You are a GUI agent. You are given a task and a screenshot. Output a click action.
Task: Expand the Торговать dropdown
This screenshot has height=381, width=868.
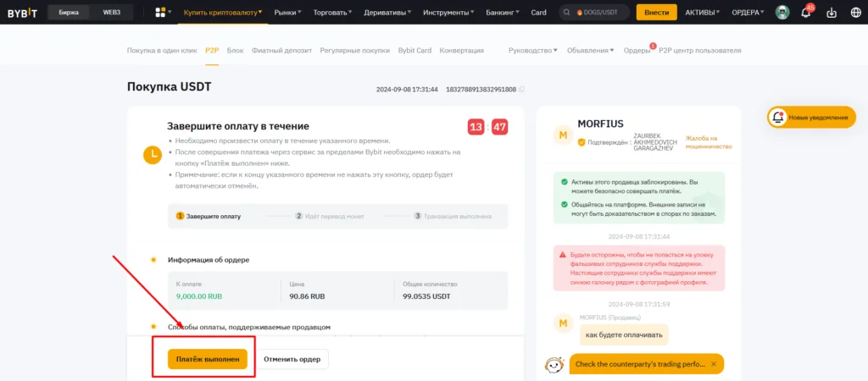pos(332,12)
